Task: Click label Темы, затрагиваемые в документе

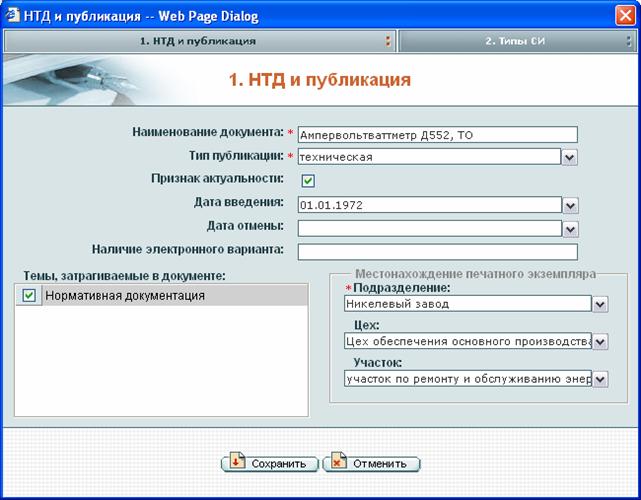Action: 124,276
